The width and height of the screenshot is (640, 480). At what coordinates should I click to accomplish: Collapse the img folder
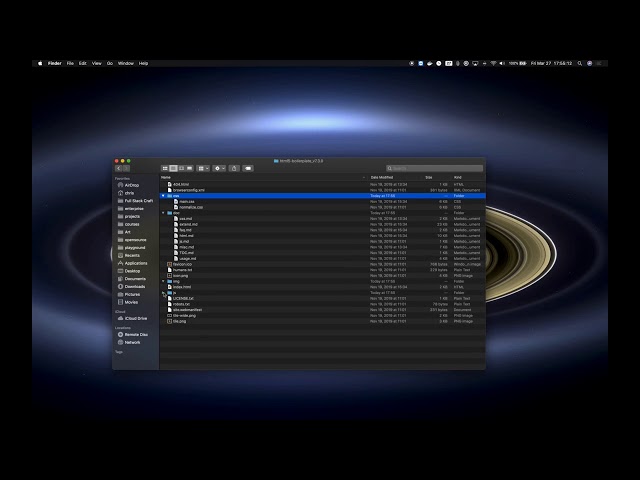click(163, 281)
